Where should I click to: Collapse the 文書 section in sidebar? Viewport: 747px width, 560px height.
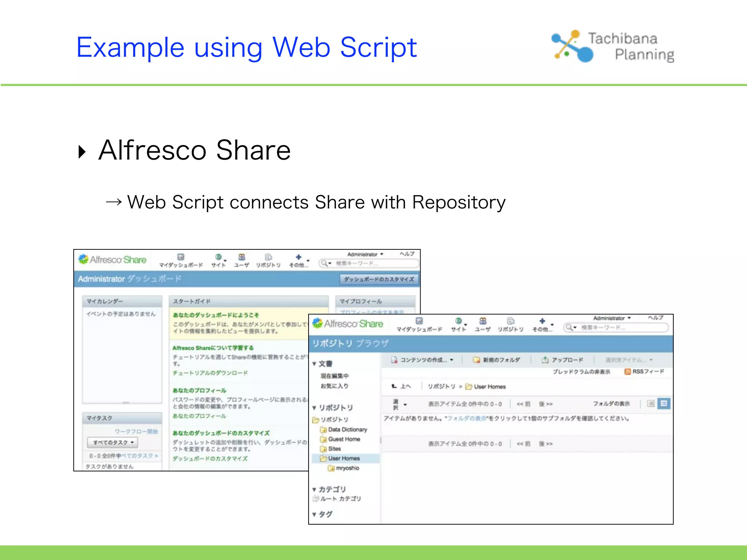click(314, 364)
